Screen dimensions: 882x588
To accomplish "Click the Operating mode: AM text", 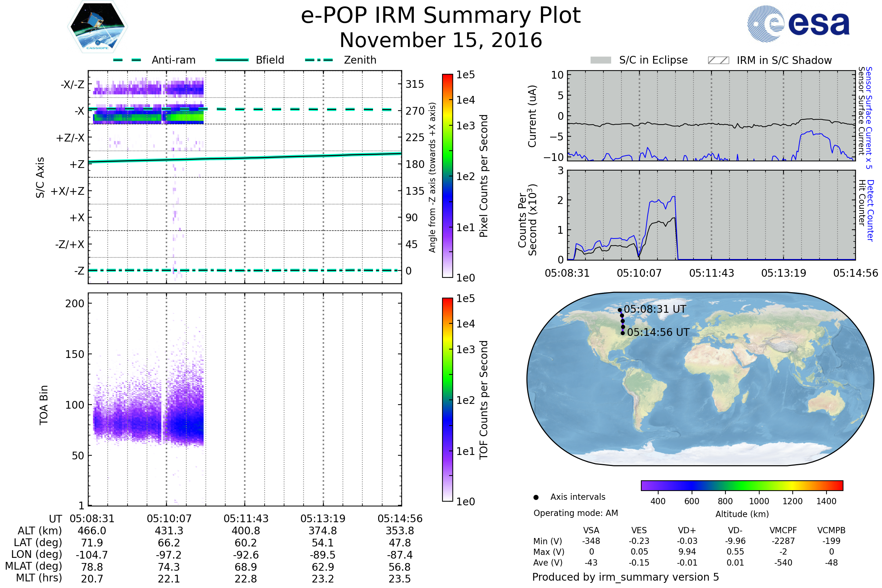I will click(x=576, y=513).
